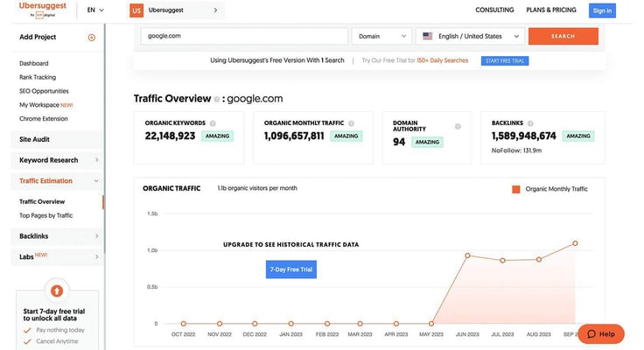Image resolution: width=644 pixels, height=350 pixels.
Task: Click the Amazing badge beside Organic Keywords
Action: (217, 136)
